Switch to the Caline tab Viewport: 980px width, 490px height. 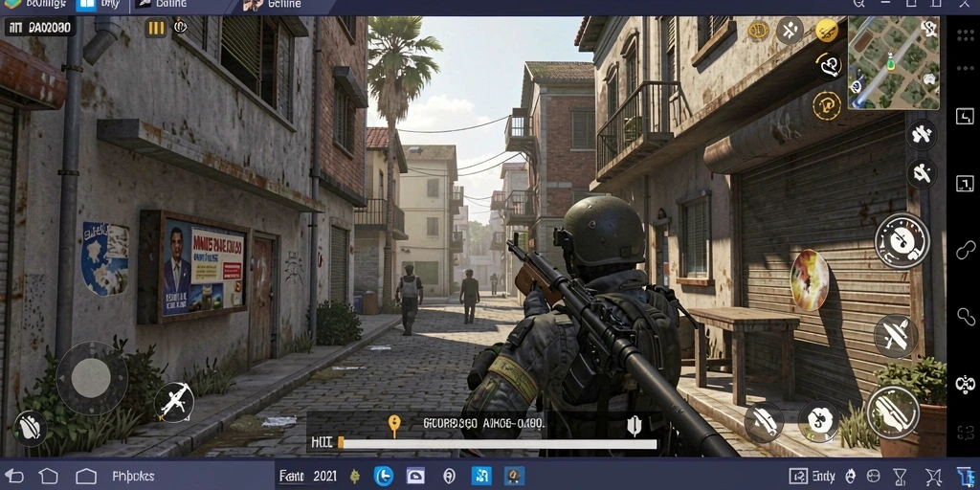click(161, 5)
